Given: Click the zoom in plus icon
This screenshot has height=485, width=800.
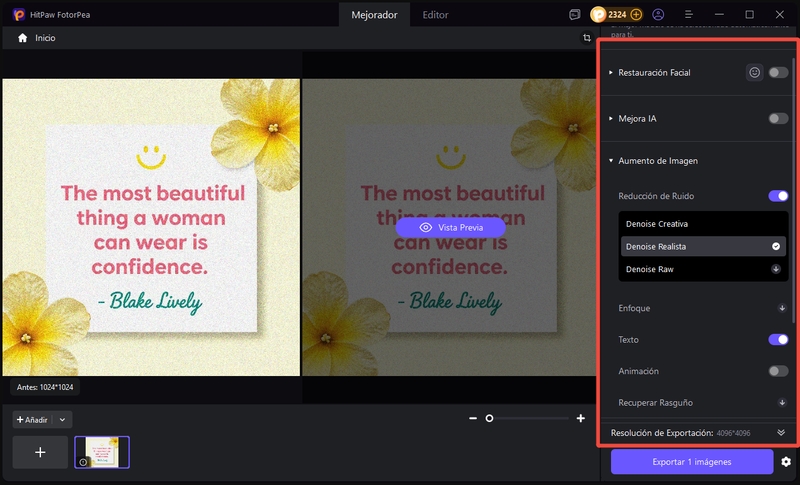Looking at the screenshot, I should pyautogui.click(x=581, y=419).
